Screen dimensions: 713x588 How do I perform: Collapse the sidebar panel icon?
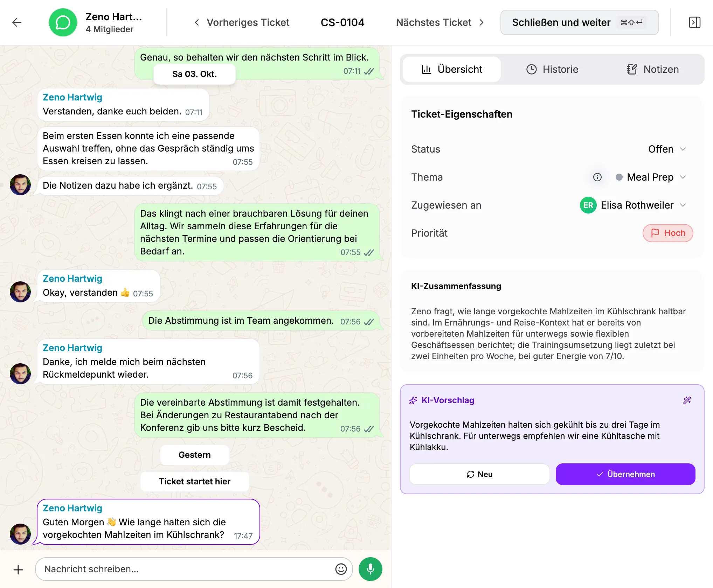[x=694, y=22]
